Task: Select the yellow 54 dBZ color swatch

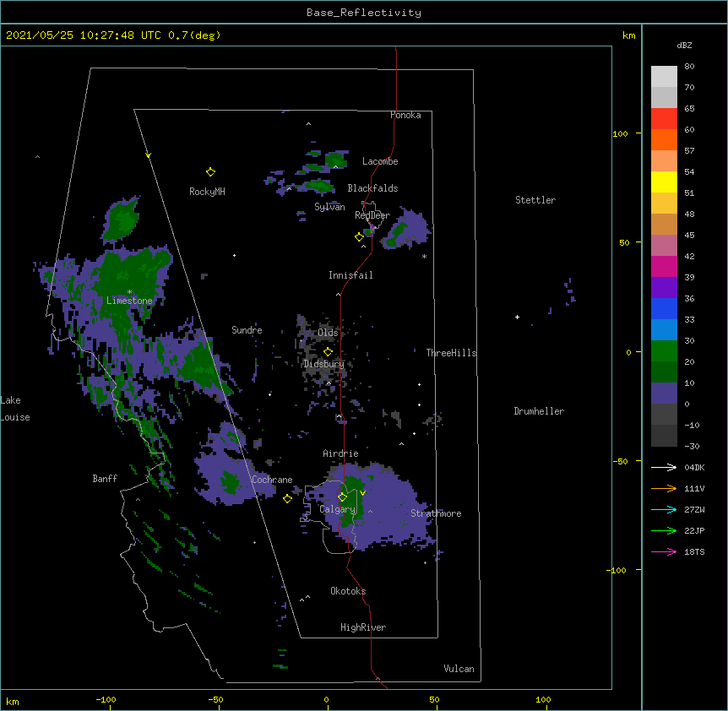Action: click(664, 182)
